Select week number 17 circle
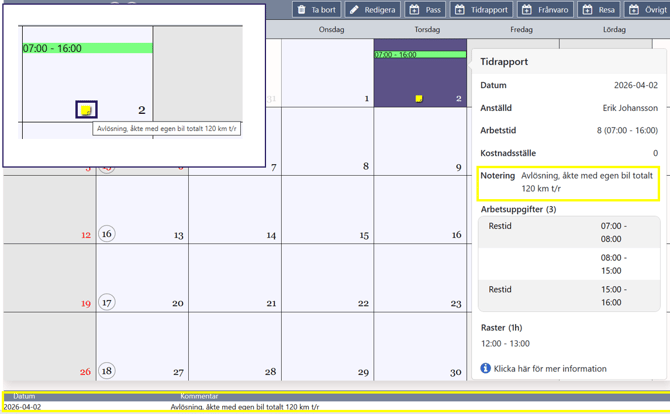This screenshot has height=414, width=670. 106,302
